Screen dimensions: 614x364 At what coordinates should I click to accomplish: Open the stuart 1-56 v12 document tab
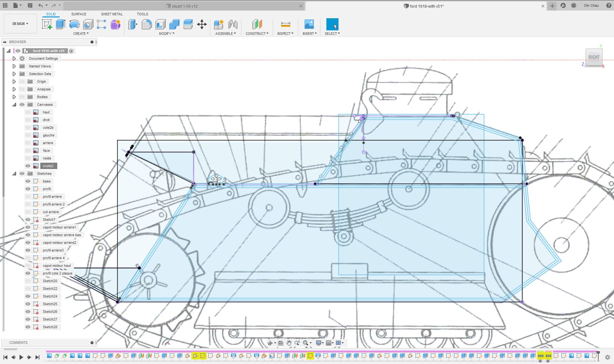coord(185,6)
